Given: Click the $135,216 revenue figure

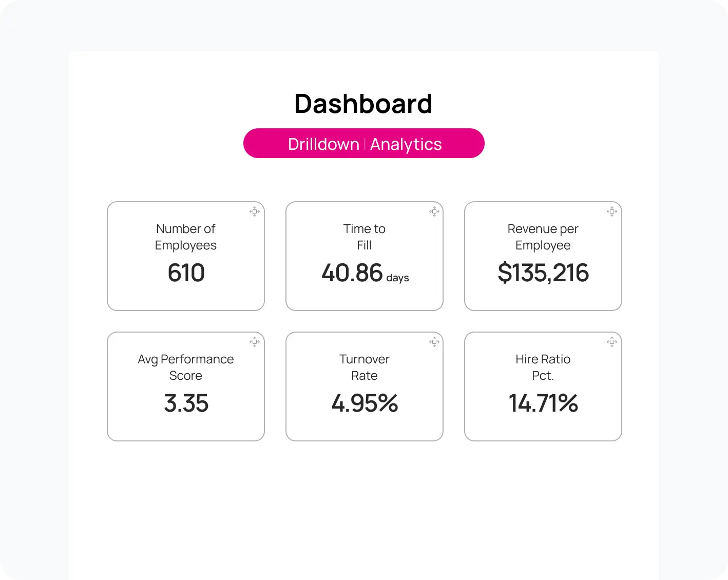Looking at the screenshot, I should [543, 273].
